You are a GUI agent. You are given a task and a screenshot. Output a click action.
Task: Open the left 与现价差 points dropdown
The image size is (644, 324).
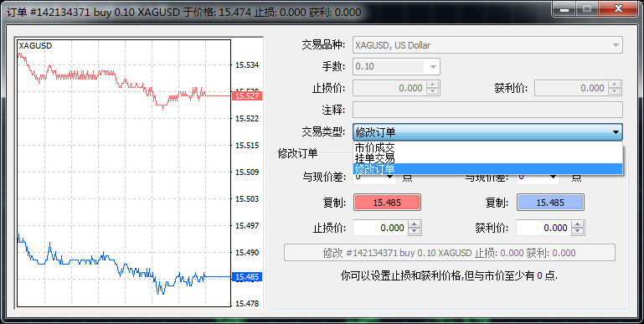click(x=390, y=177)
